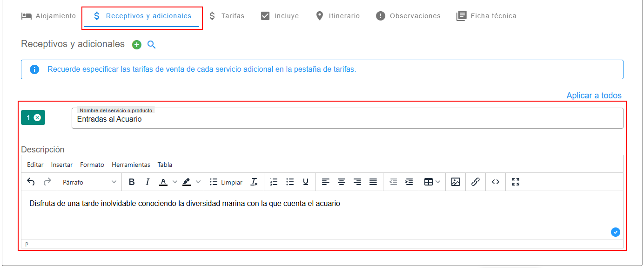The height and width of the screenshot is (268, 644).
Task: Insert a link in the description
Action: (475, 182)
